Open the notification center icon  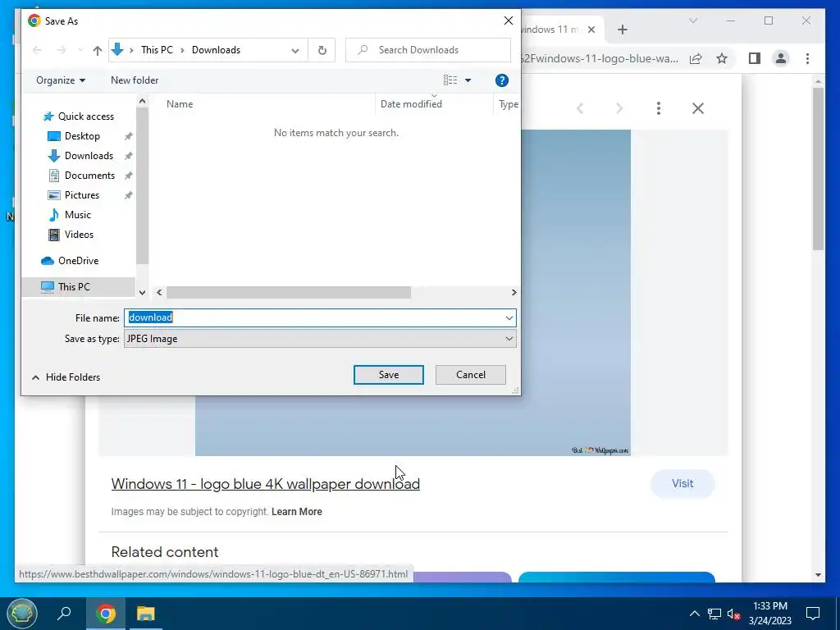813,614
